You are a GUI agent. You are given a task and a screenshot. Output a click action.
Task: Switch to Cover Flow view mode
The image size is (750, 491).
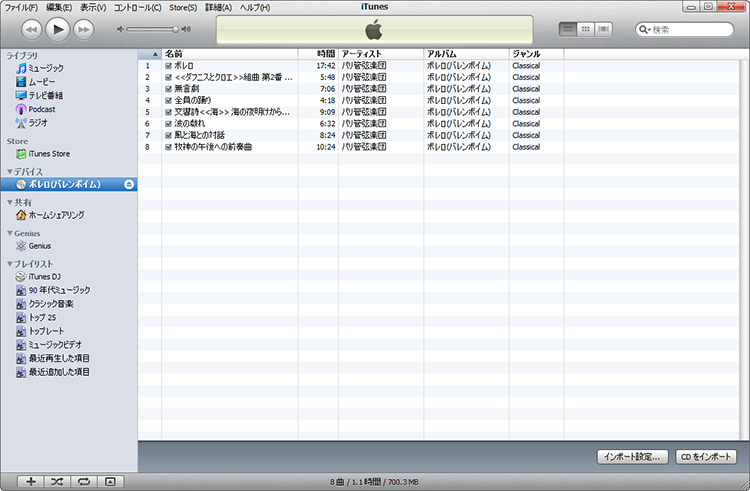coord(603,29)
